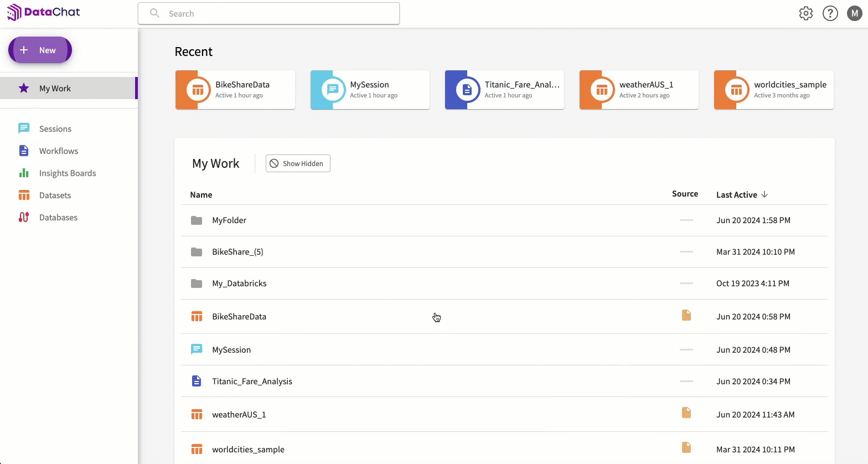Viewport: 868px width, 464px height.
Task: Open the settings gear icon
Action: click(x=806, y=13)
